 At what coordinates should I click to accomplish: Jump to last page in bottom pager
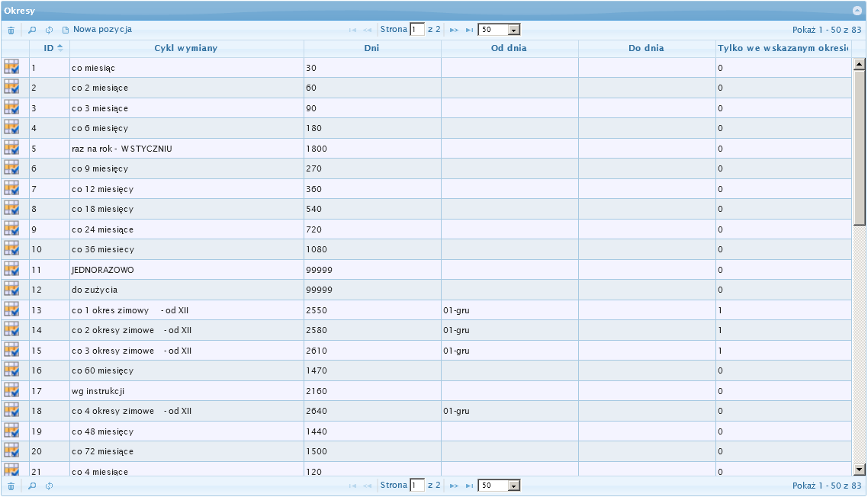coord(469,486)
